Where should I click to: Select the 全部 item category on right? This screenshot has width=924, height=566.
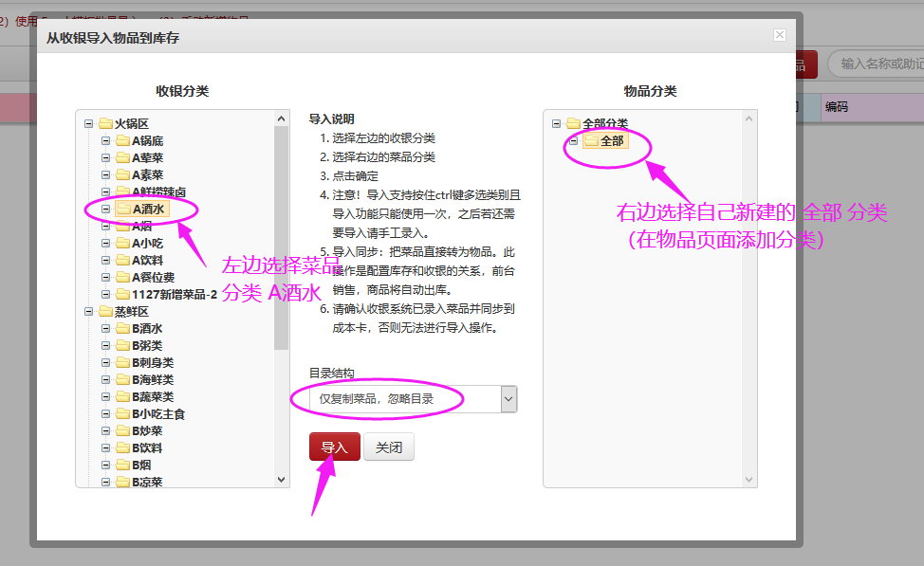click(612, 140)
